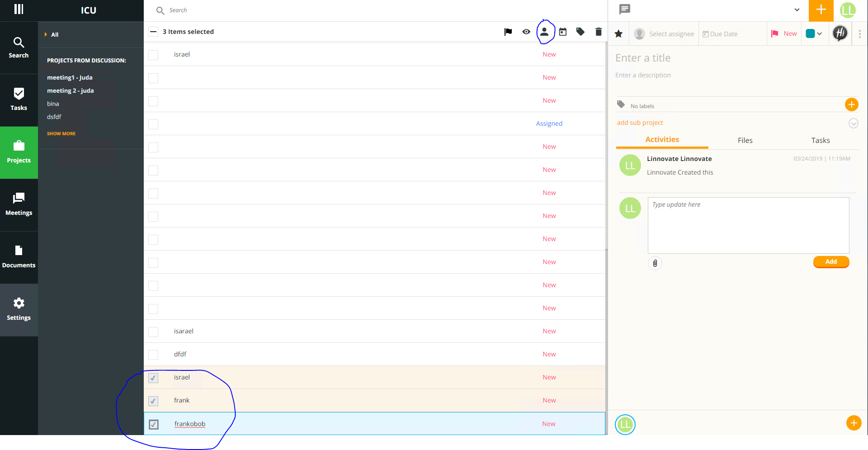Viewport: 868px width, 450px height.
Task: Uncheck the frank row checkbox
Action: click(x=153, y=401)
